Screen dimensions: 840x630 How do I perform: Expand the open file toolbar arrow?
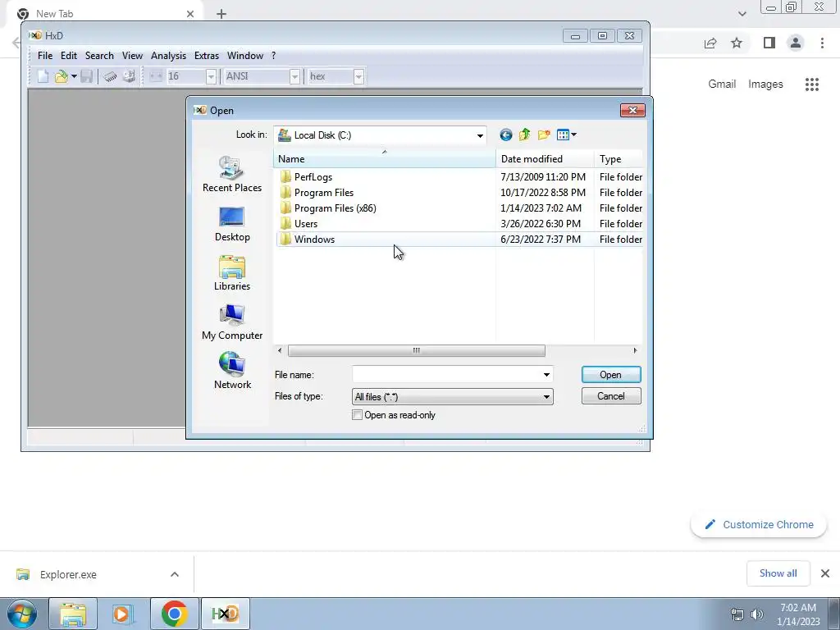74,76
